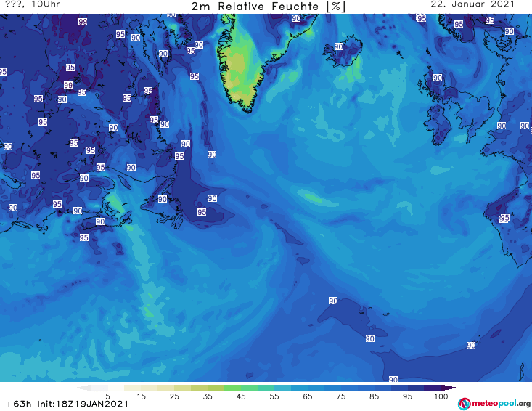Click the '5' label on the color scale
The image size is (532, 411).
(x=107, y=396)
